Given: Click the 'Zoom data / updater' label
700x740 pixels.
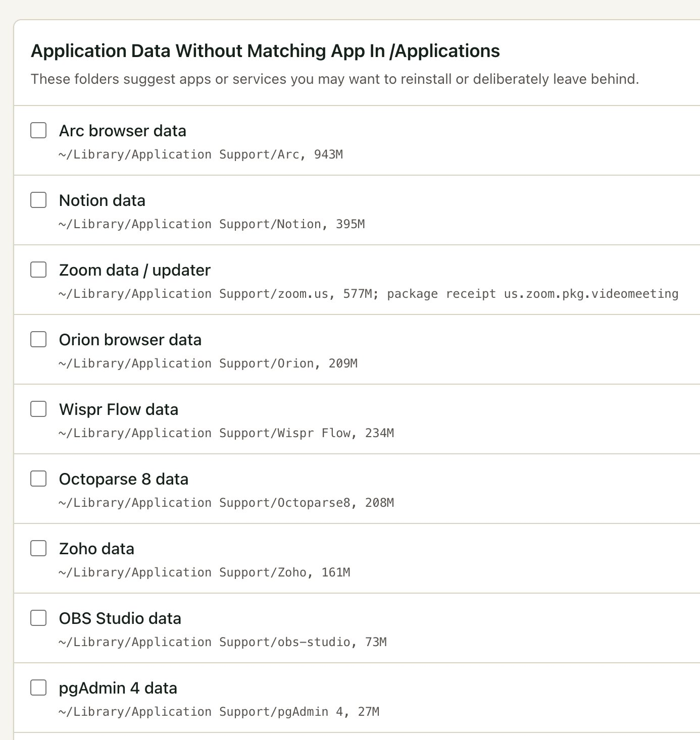Looking at the screenshot, I should (135, 270).
